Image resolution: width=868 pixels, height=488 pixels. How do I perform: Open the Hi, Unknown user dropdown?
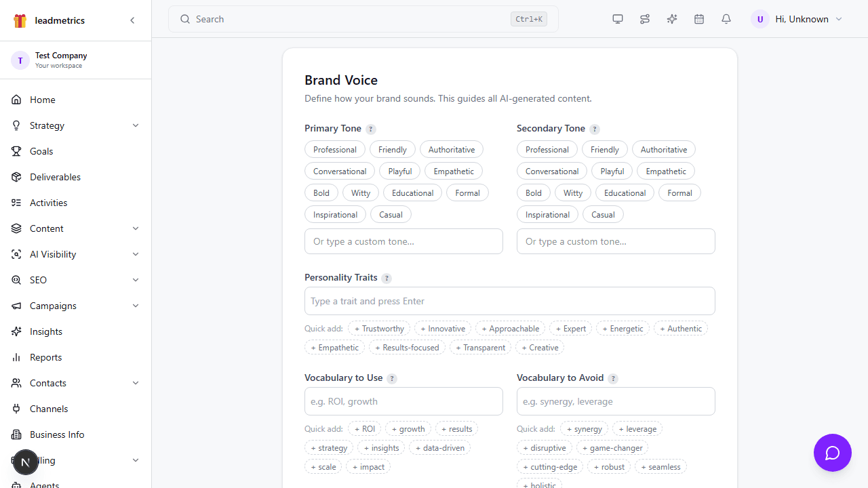797,19
